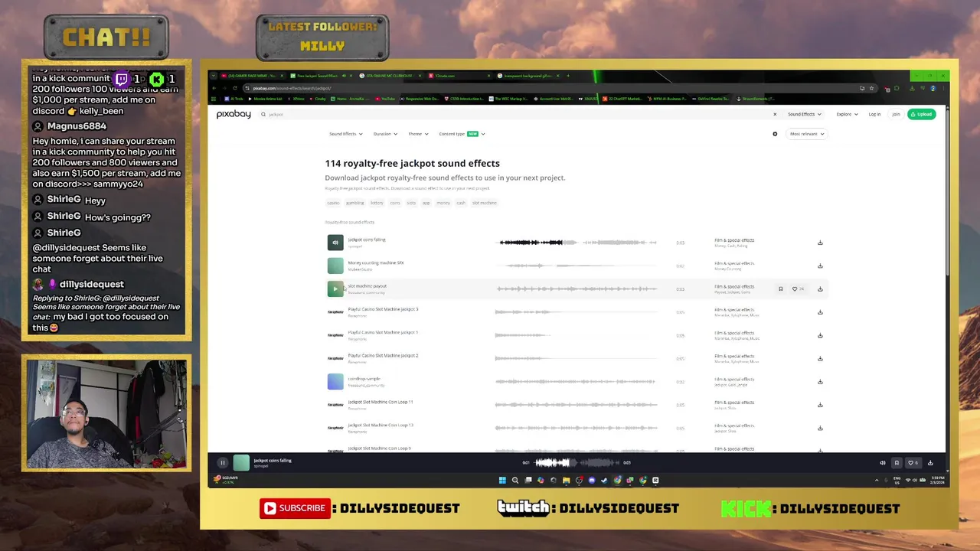Image resolution: width=980 pixels, height=551 pixels.
Task: Reload the page in the browser
Action: coord(235,88)
